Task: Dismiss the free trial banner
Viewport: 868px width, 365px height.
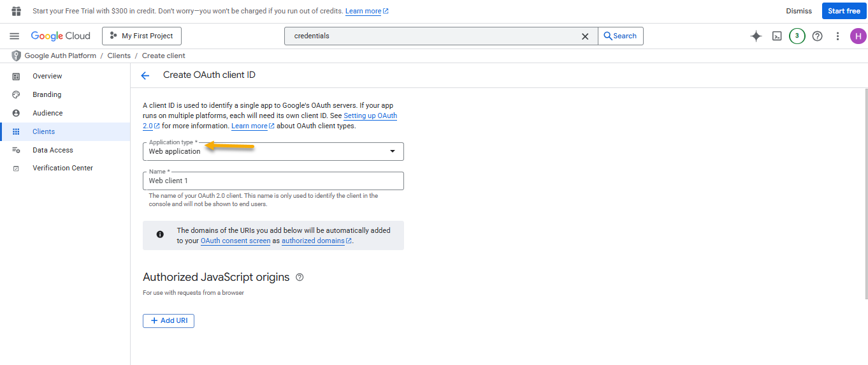Action: tap(799, 11)
